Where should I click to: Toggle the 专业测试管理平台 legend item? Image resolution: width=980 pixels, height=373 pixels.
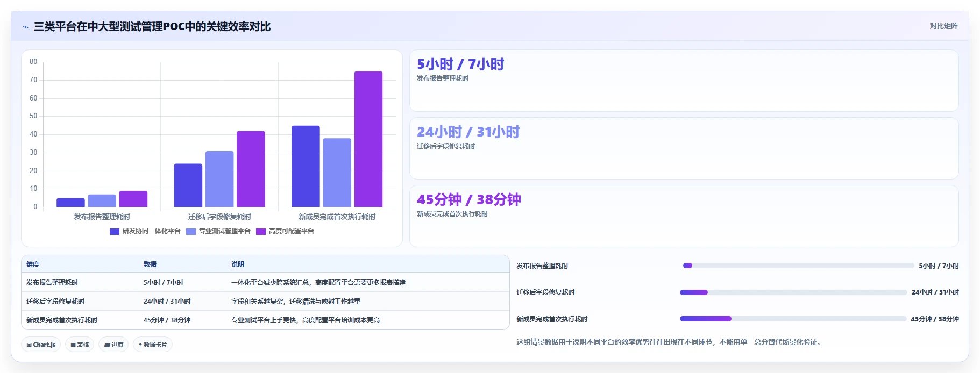point(218,231)
